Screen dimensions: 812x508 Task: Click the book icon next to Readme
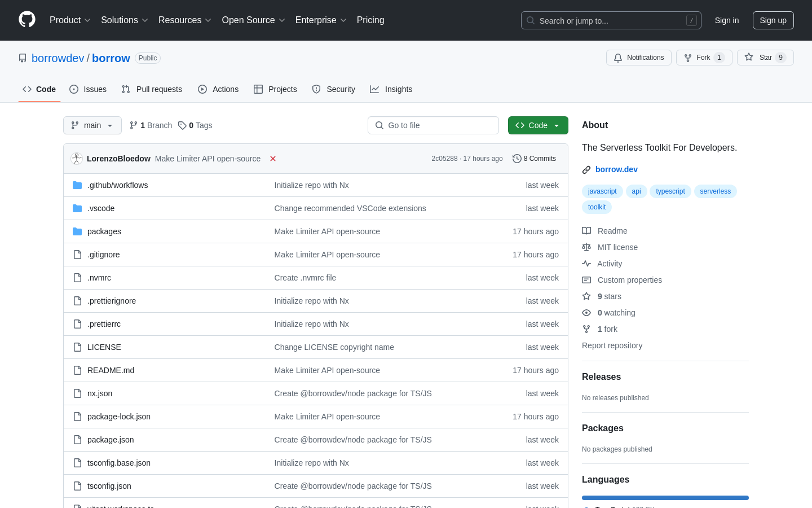pyautogui.click(x=586, y=231)
